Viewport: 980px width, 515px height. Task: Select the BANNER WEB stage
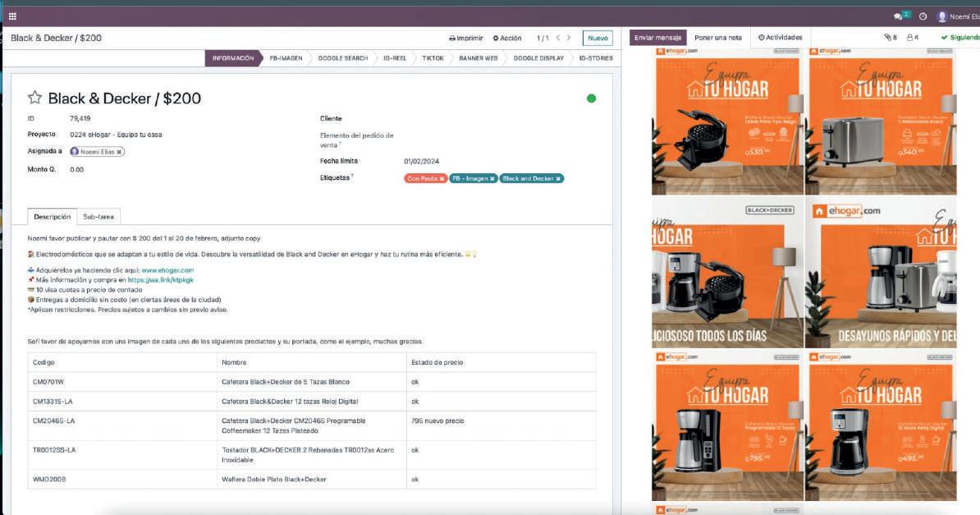[x=479, y=58]
